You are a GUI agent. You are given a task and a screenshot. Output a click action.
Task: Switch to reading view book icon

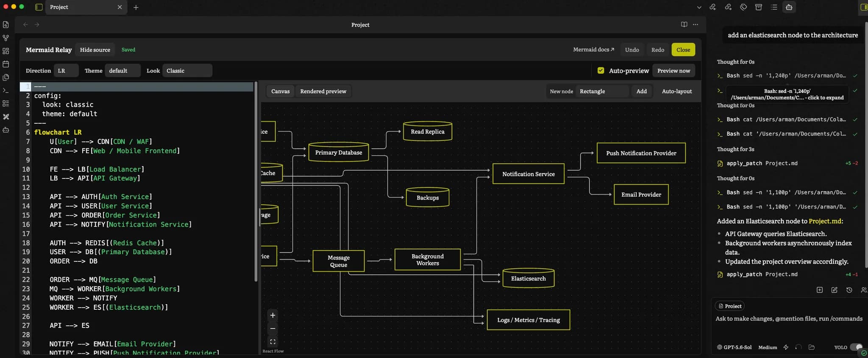pyautogui.click(x=684, y=25)
